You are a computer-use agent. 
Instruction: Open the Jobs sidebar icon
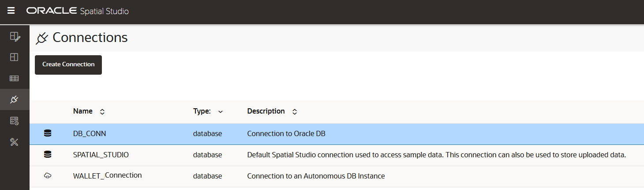15,121
